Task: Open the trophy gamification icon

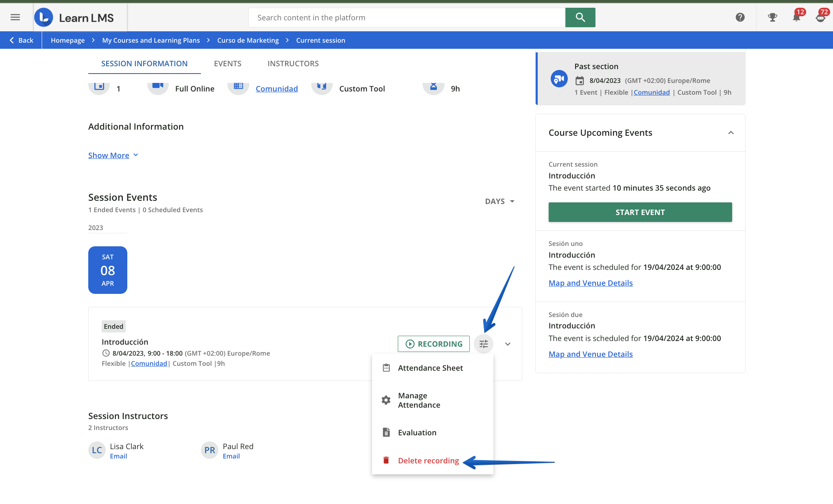Action: [772, 17]
